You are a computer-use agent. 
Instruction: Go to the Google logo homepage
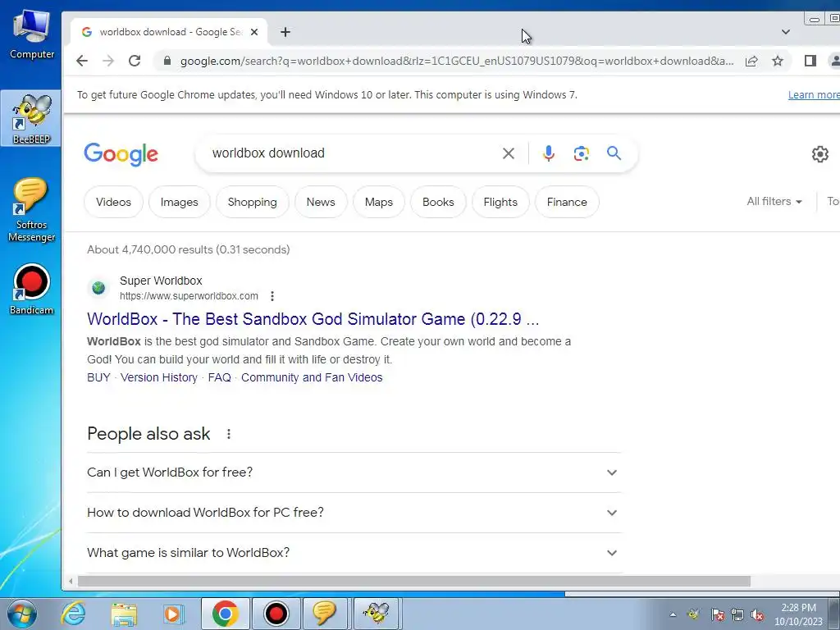121,154
